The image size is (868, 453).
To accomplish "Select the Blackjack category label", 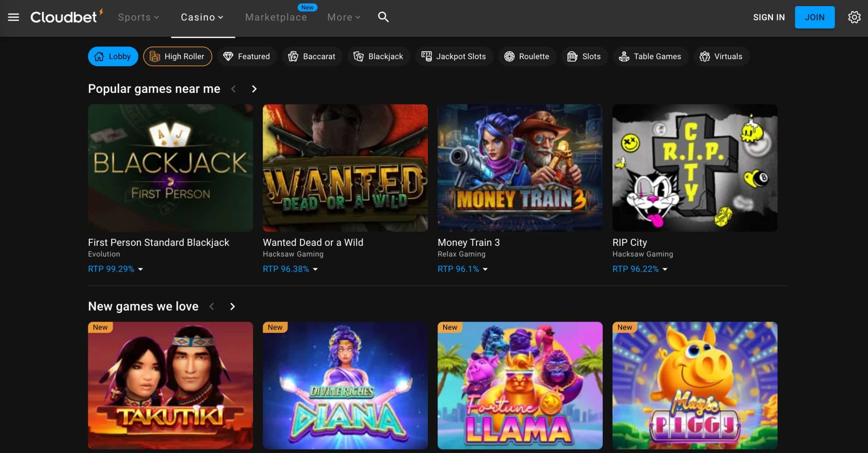I will (x=386, y=57).
